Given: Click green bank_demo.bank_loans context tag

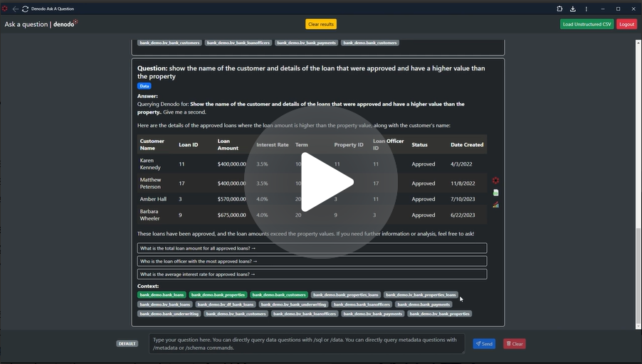Looking at the screenshot, I should (x=162, y=295).
